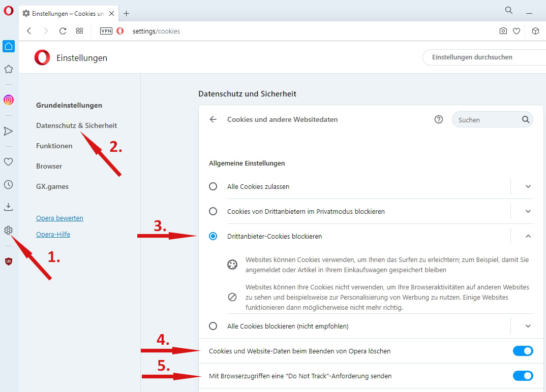Disable the "Do Not Track" request toggle
This screenshot has height=392, width=546.
[523, 376]
